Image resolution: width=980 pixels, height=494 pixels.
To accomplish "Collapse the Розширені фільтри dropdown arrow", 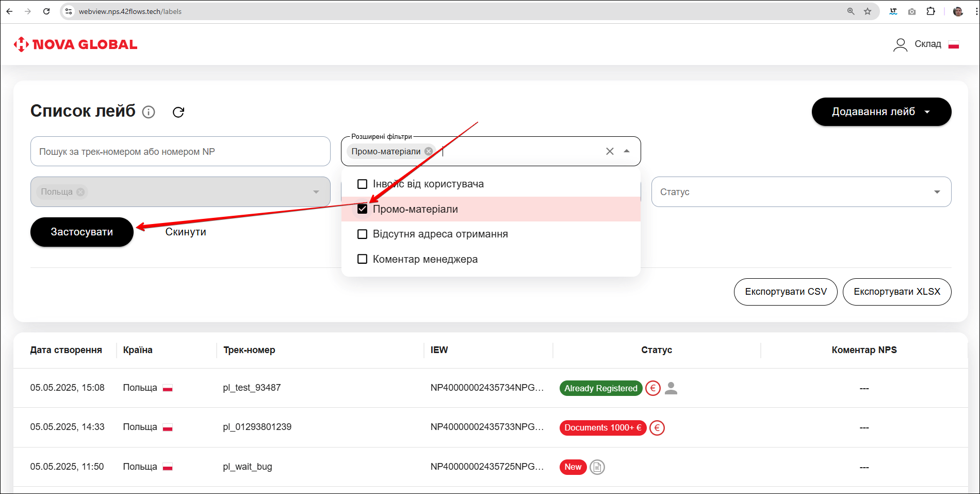I will 627,151.
